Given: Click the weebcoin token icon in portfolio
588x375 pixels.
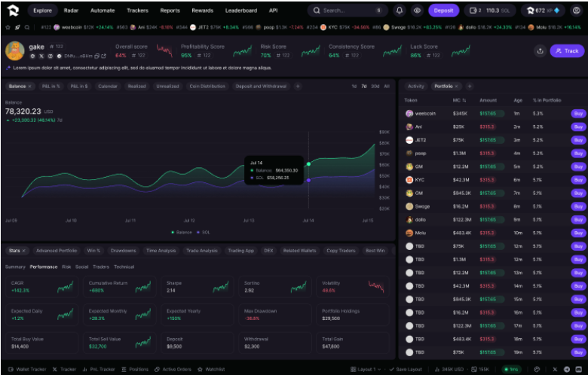Looking at the screenshot, I should (409, 114).
